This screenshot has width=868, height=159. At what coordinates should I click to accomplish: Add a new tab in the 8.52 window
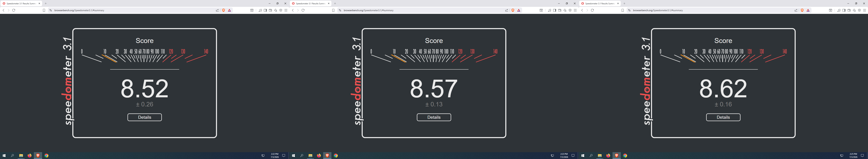click(46, 3)
